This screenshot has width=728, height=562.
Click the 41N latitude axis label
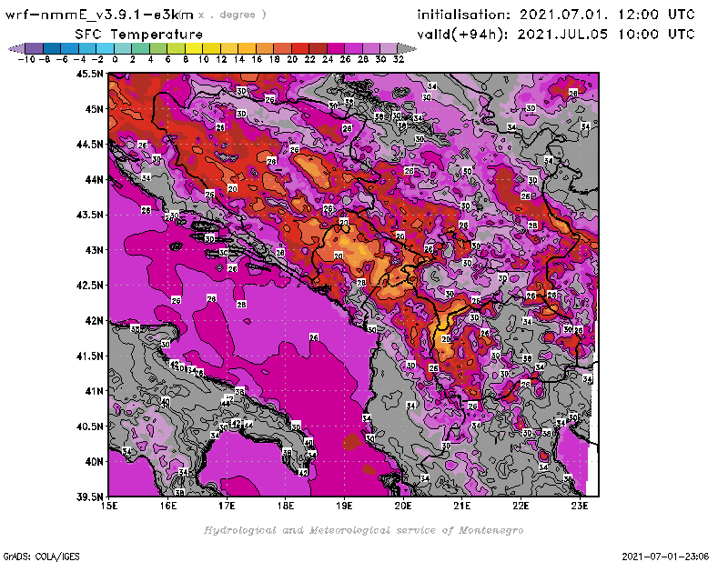coord(95,391)
